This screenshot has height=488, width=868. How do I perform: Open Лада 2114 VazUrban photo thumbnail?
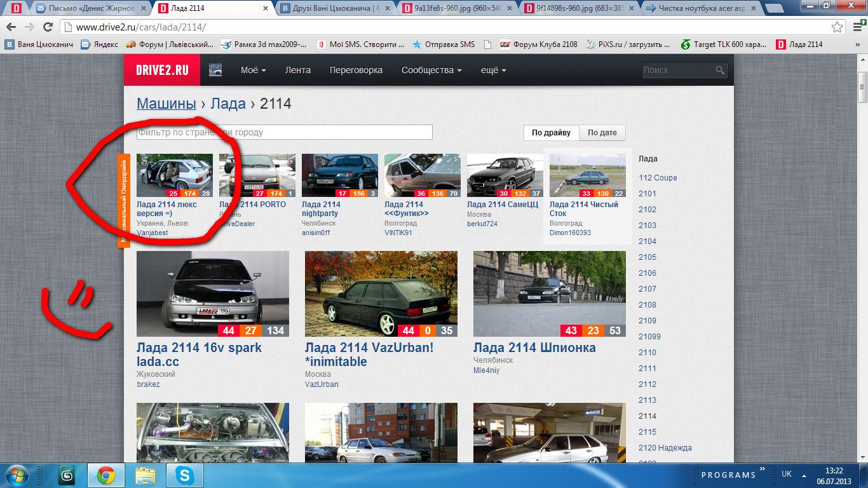point(381,294)
